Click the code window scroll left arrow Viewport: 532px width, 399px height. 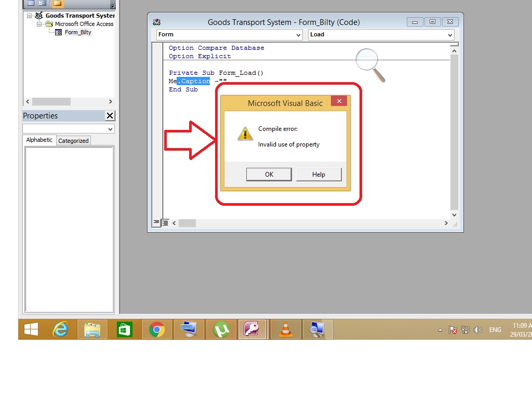[174, 223]
